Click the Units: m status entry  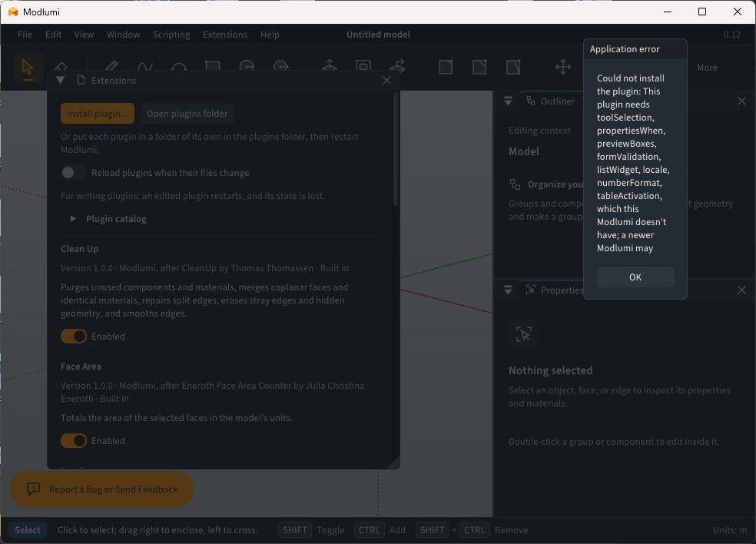pos(730,530)
